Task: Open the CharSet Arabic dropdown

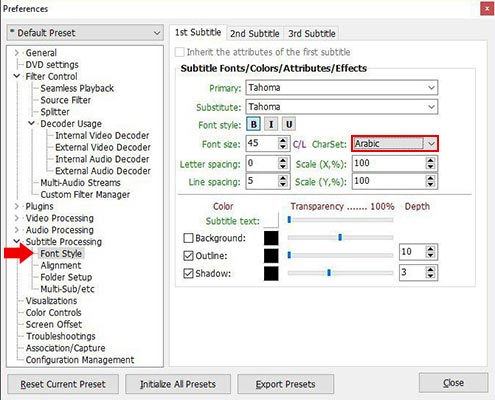Action: coord(395,144)
